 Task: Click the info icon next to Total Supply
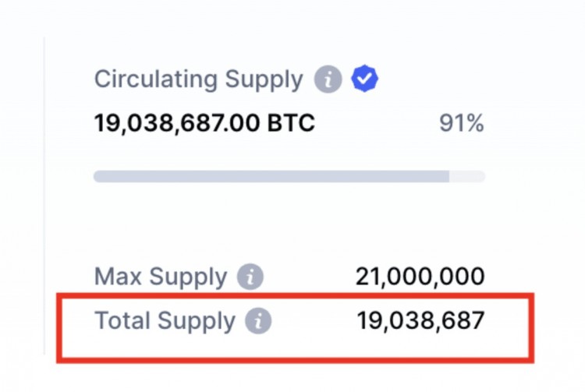[258, 321]
